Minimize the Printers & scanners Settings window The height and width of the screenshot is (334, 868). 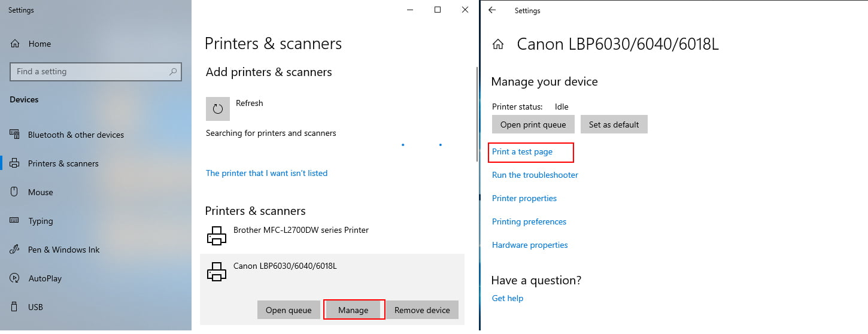tap(410, 10)
